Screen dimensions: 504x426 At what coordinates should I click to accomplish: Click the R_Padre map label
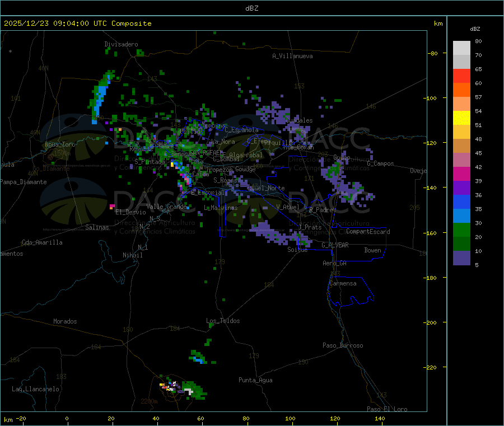[x=321, y=210]
